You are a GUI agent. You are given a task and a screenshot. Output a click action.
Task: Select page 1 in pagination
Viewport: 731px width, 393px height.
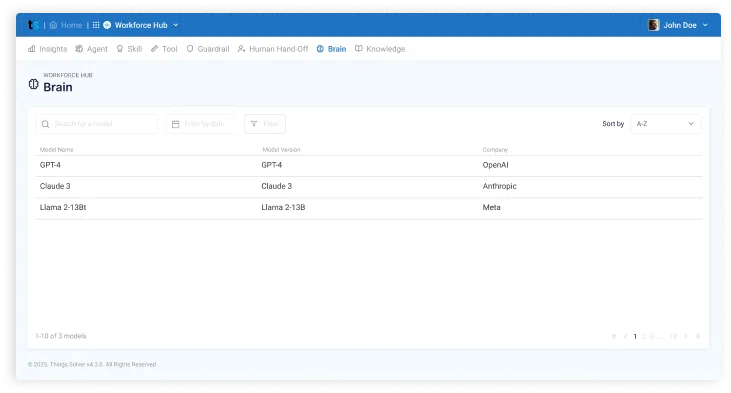pos(635,337)
